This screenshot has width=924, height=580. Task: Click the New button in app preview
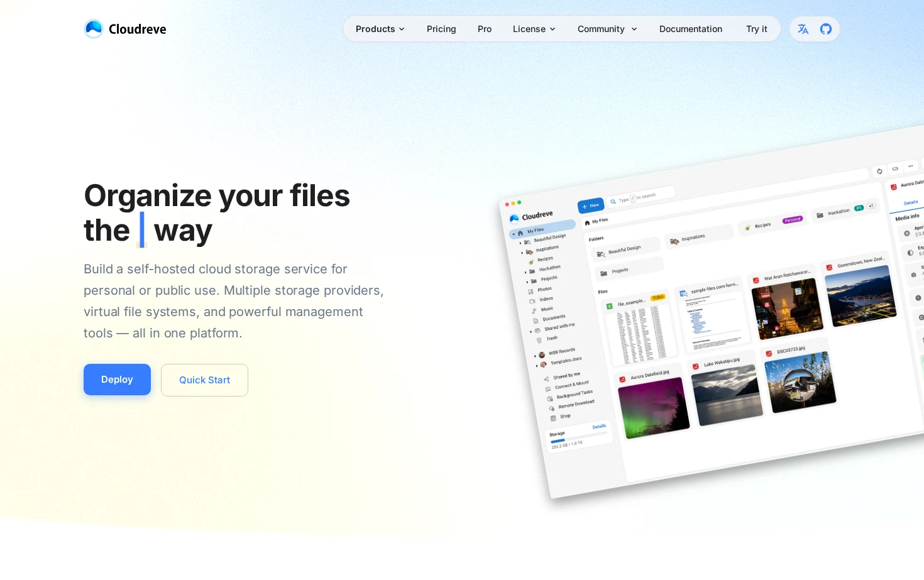coord(591,205)
